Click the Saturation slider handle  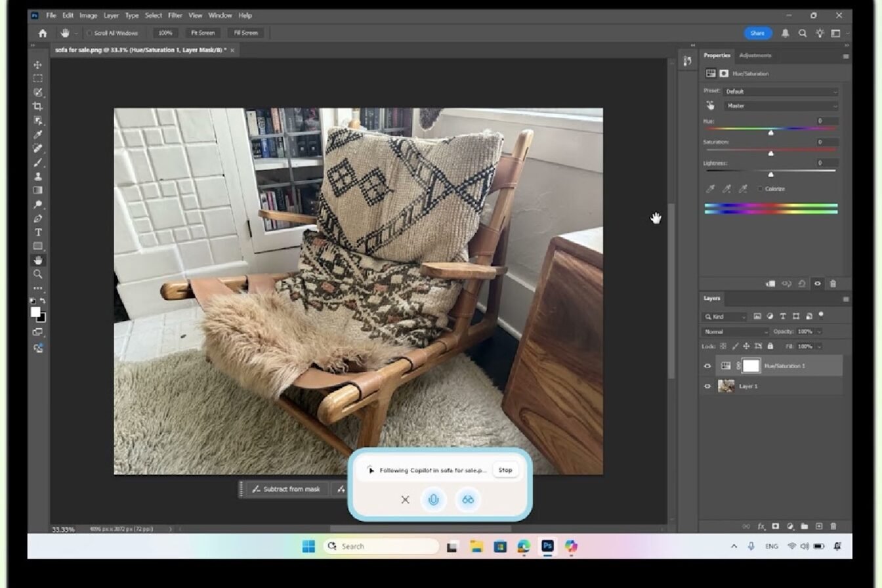771,154
